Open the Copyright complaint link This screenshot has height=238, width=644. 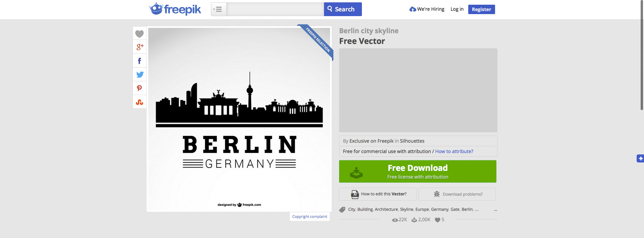(x=310, y=217)
